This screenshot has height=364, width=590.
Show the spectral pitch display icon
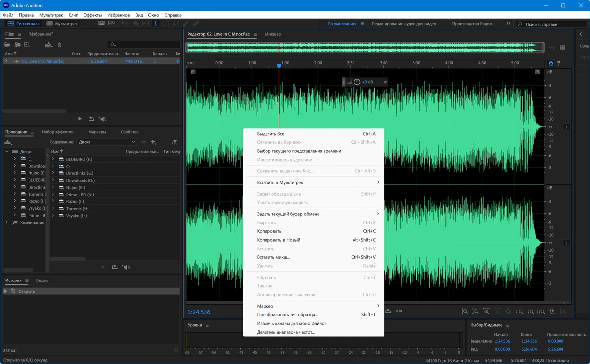point(112,23)
